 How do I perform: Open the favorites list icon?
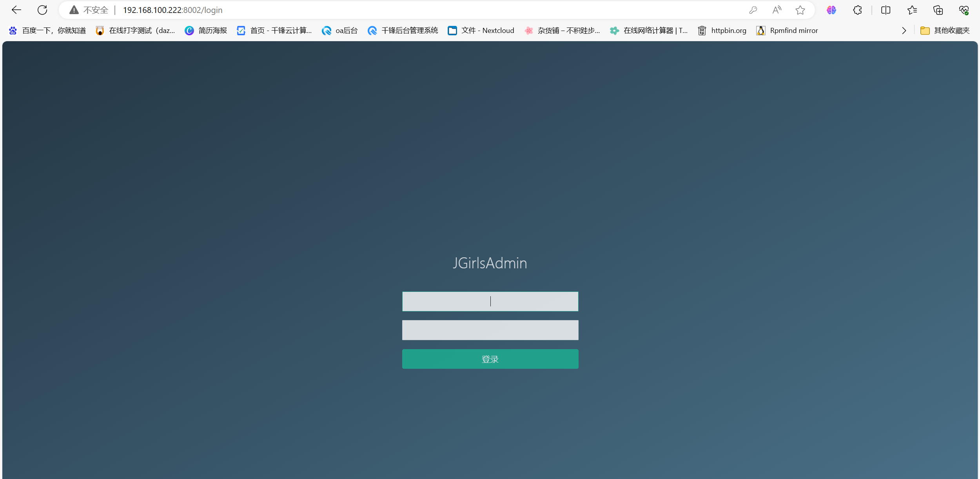pos(912,10)
